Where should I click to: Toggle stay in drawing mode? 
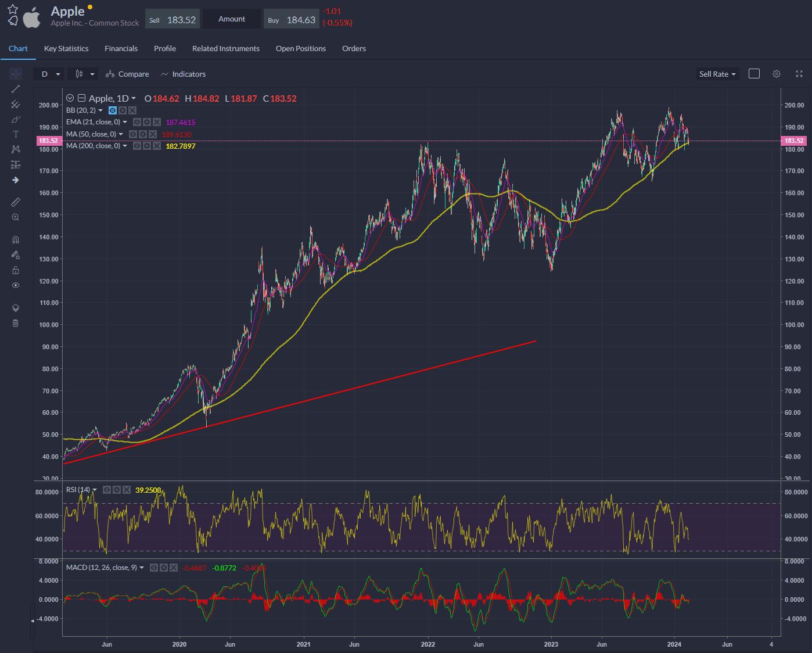click(x=16, y=254)
